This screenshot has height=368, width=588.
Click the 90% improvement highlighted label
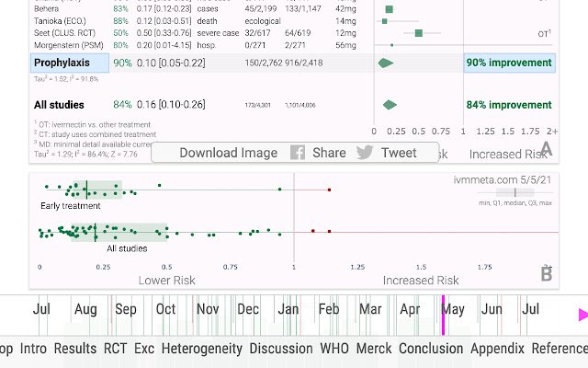click(509, 63)
